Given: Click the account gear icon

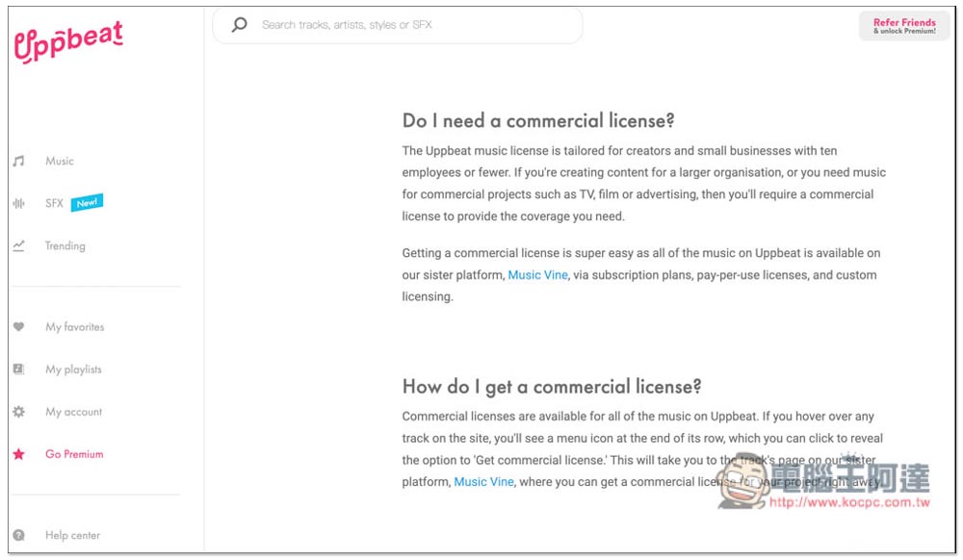Looking at the screenshot, I should [x=19, y=412].
